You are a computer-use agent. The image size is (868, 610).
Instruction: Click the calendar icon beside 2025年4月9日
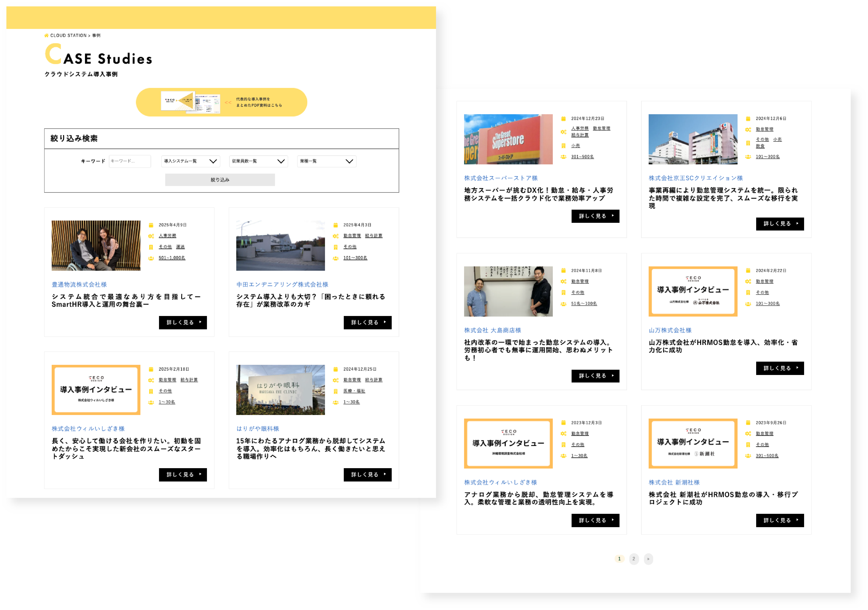click(151, 225)
